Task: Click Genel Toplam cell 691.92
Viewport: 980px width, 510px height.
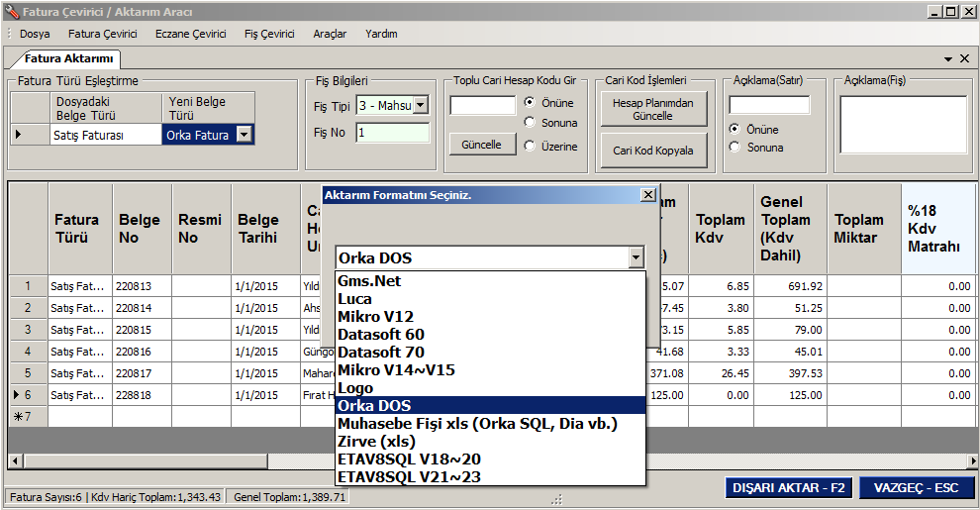Action: [x=791, y=286]
